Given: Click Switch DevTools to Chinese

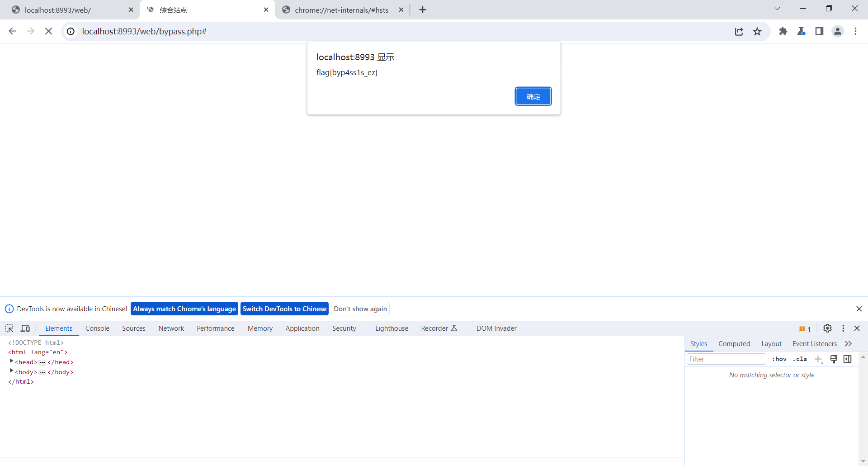Looking at the screenshot, I should coord(284,309).
